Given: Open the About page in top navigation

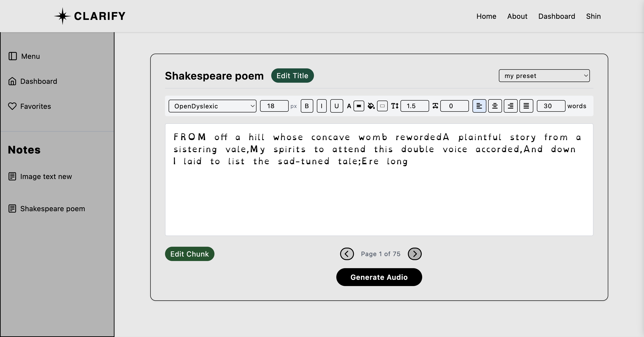Looking at the screenshot, I should click(517, 16).
